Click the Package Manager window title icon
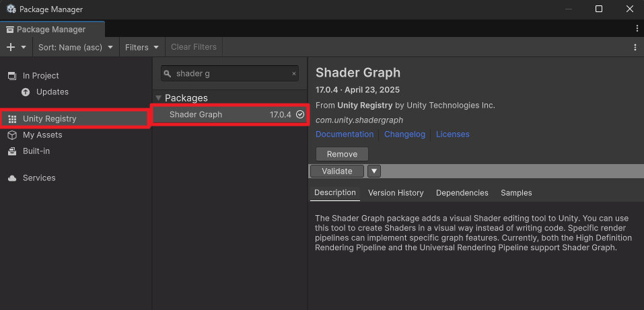The image size is (644, 310). pos(11,9)
